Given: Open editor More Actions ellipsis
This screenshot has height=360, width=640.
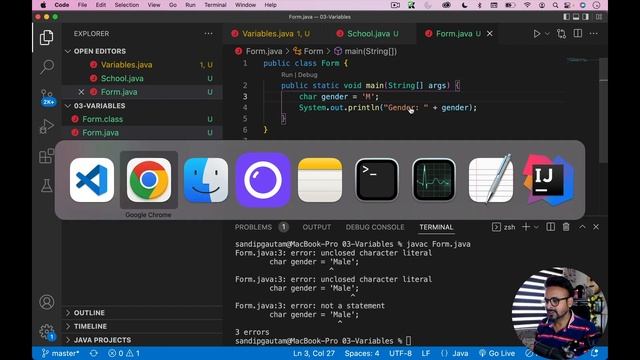Looking at the screenshot, I should click(x=594, y=33).
